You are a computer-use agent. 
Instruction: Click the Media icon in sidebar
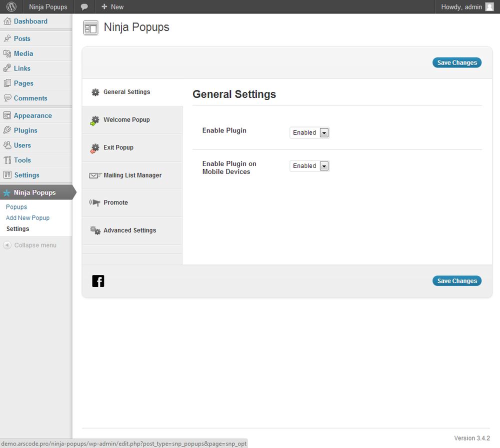point(7,53)
